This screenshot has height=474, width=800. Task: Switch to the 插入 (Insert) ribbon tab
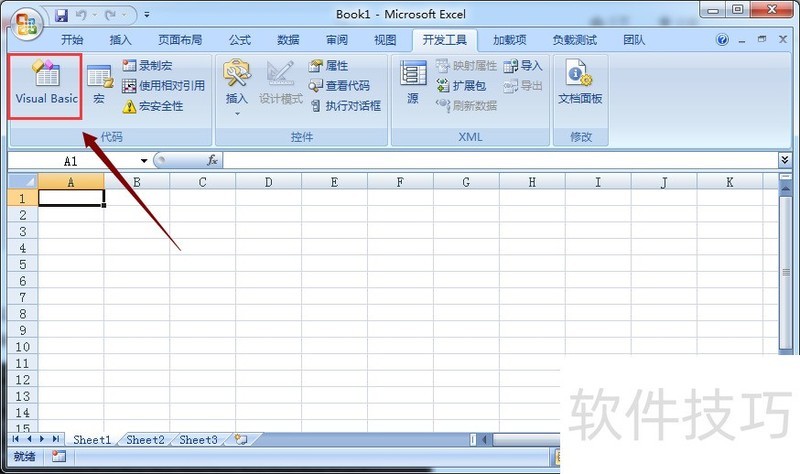(x=120, y=40)
